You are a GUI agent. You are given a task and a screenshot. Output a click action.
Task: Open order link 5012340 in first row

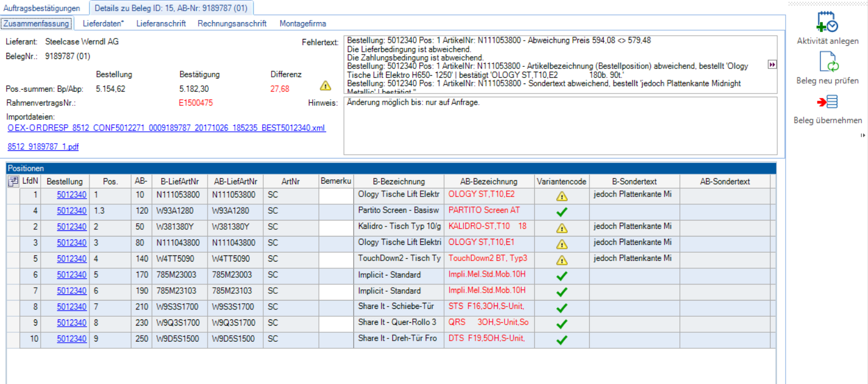point(72,195)
